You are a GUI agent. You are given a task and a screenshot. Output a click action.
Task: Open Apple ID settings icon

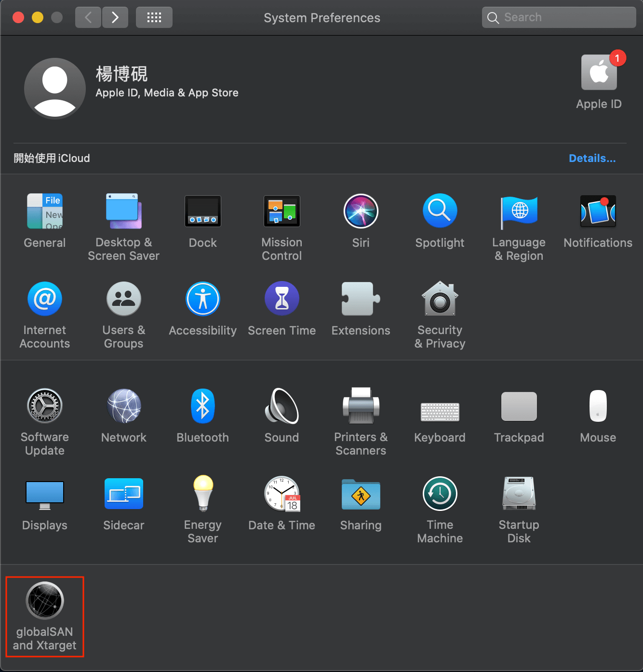(x=599, y=72)
